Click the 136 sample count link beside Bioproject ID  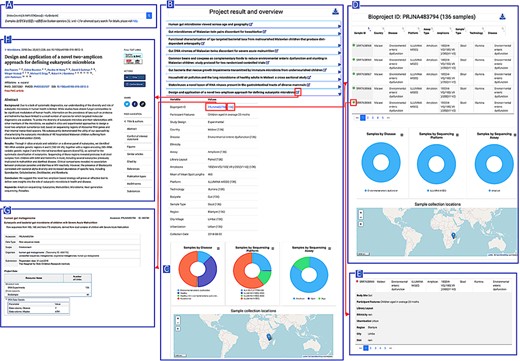231,107
